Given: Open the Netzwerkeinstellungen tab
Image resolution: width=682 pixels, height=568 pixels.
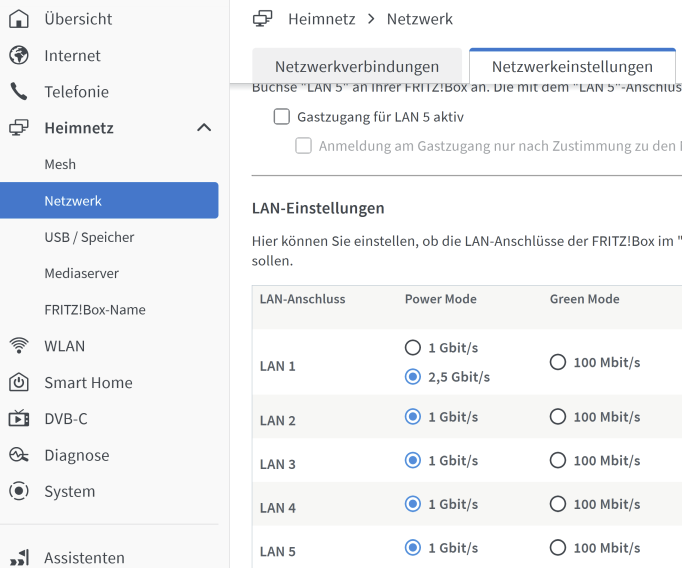Looking at the screenshot, I should pyautogui.click(x=572, y=67).
